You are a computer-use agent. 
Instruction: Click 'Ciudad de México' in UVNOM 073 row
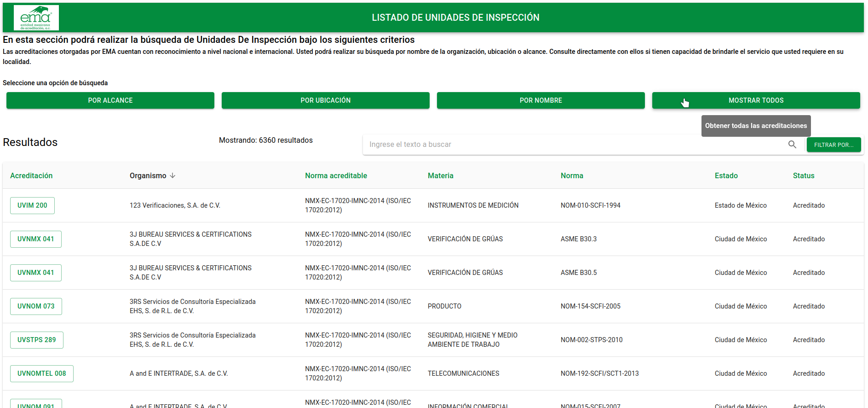(741, 306)
